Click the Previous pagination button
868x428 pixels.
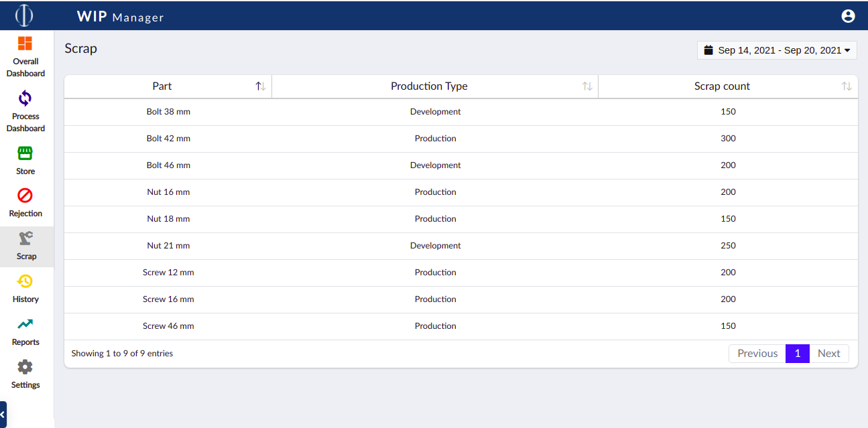tap(757, 354)
